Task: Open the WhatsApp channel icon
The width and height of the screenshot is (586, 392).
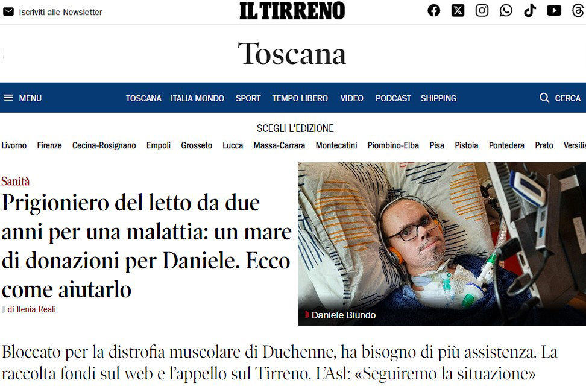Action: coord(506,11)
